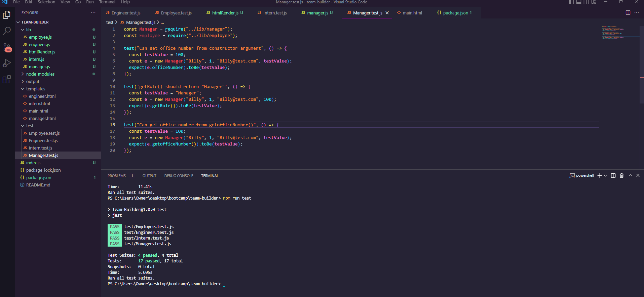
Task: Open the Explorer view in the activity bar
Action: (x=7, y=15)
